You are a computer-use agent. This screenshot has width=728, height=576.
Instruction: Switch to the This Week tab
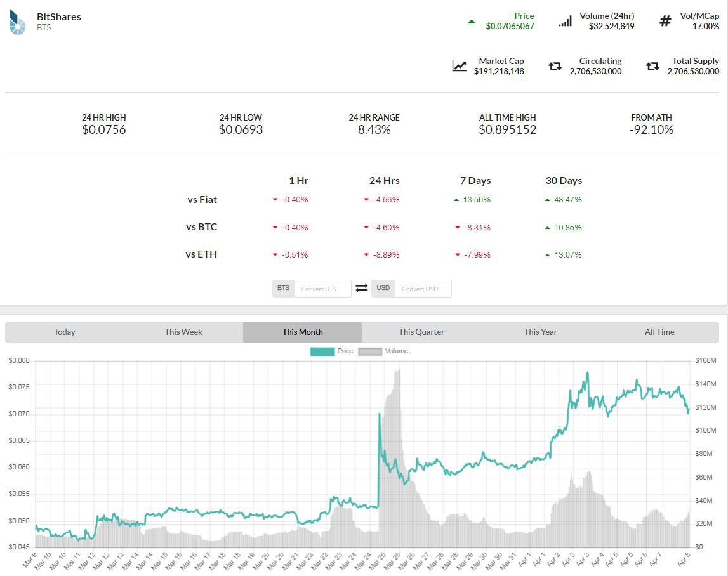pos(183,332)
